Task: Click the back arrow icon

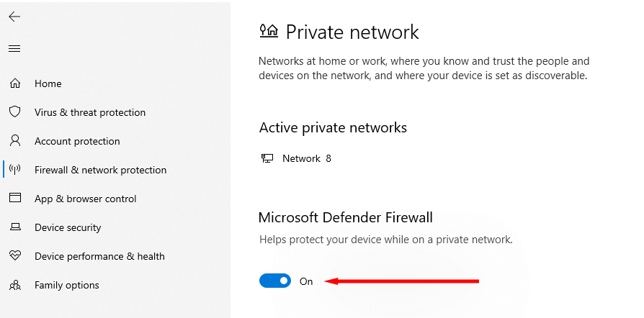Action: (14, 17)
